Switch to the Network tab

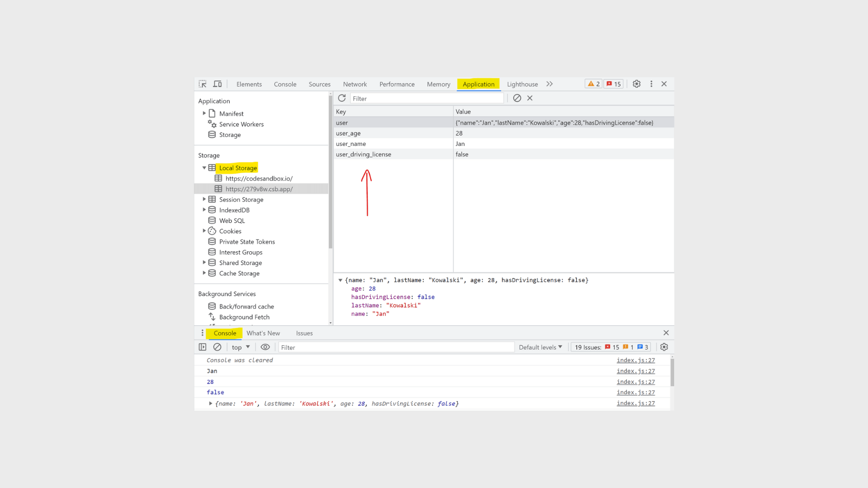point(354,84)
